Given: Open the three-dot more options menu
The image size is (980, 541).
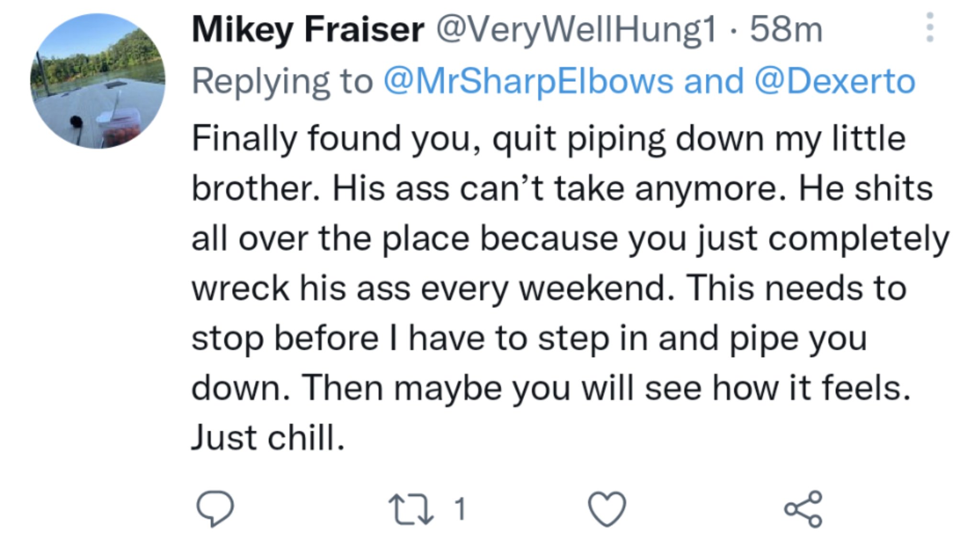Looking at the screenshot, I should coord(929,28).
